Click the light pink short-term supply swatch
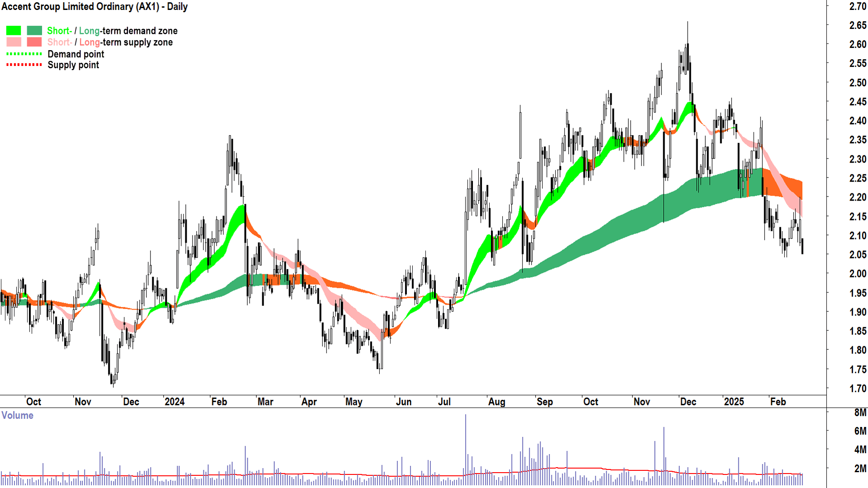Viewport: 868px width, 488px height. coord(14,42)
